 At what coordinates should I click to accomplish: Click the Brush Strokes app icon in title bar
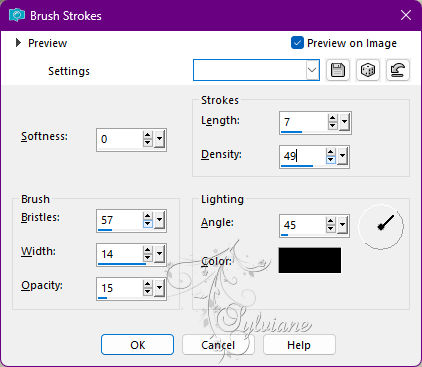[17, 16]
